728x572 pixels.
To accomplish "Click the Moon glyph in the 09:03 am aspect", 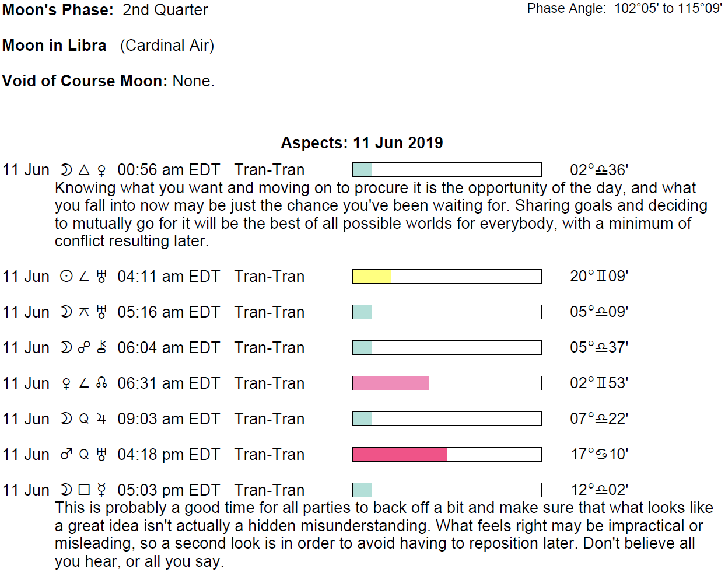I will [x=66, y=418].
